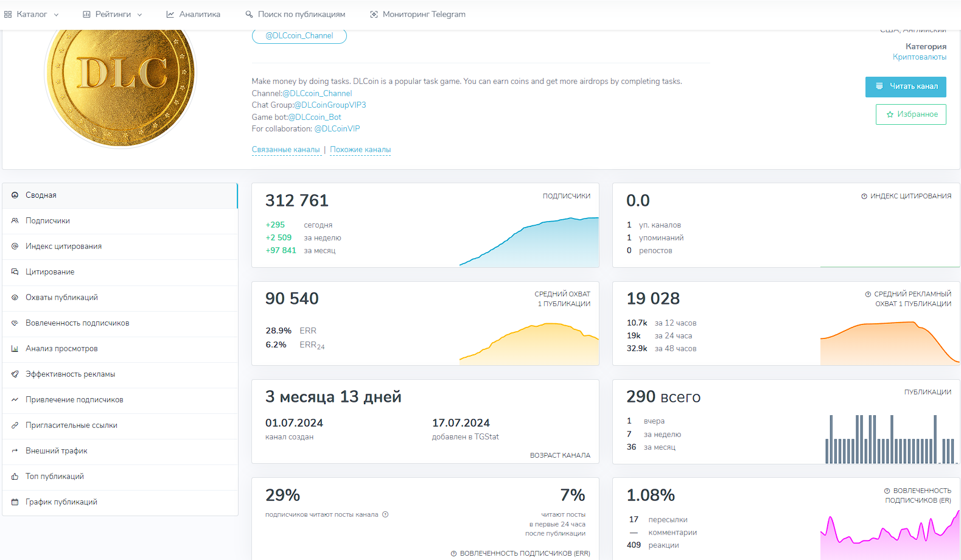Open Анализ просмотров section
961x560 pixels.
tap(120, 349)
